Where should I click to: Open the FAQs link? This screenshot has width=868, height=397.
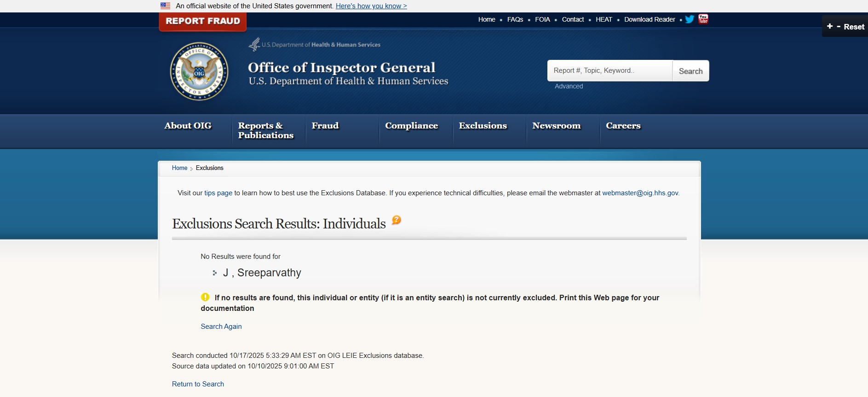point(515,19)
